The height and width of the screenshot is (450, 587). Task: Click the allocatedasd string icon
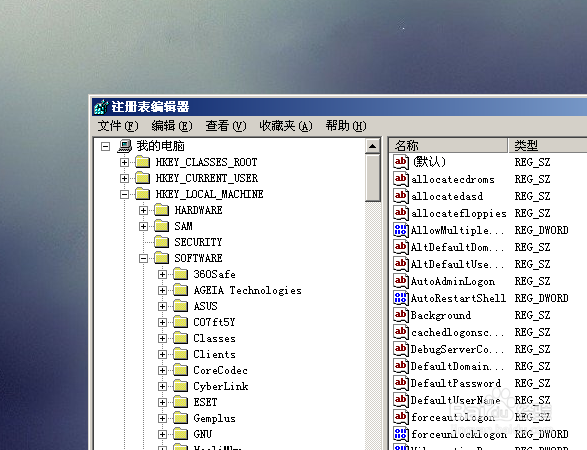(x=401, y=196)
